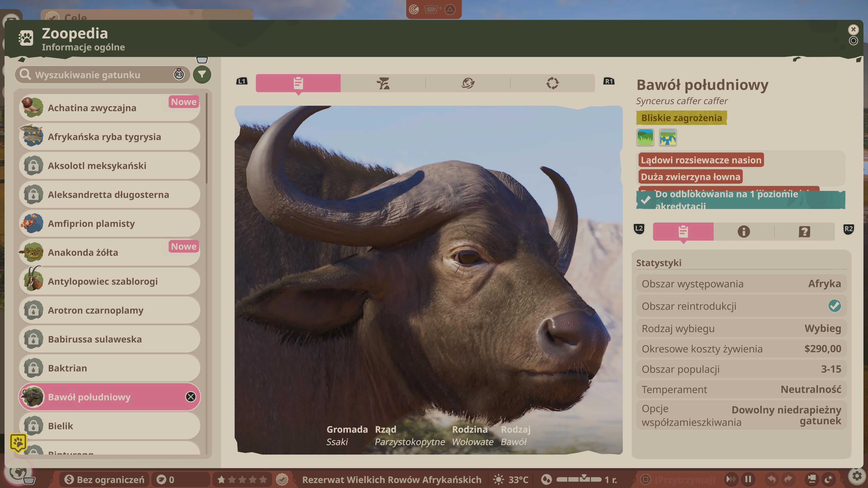
Task: Open the question mark trivia subtab
Action: tap(804, 232)
